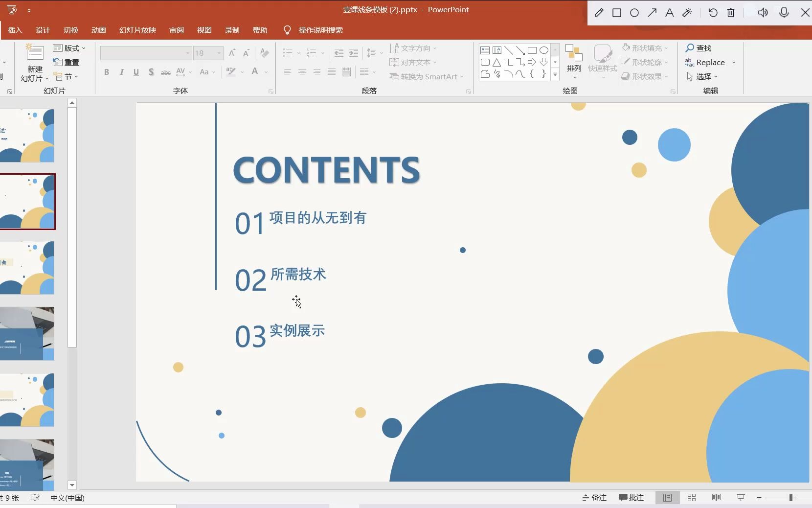The height and width of the screenshot is (508, 812).
Task: Select the first slide thumbnail
Action: 27,136
